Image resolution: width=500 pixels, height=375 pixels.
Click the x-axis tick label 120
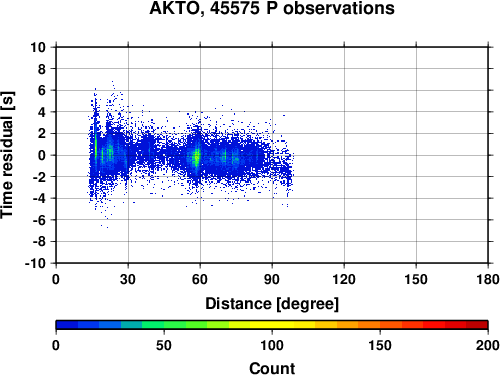click(x=344, y=279)
